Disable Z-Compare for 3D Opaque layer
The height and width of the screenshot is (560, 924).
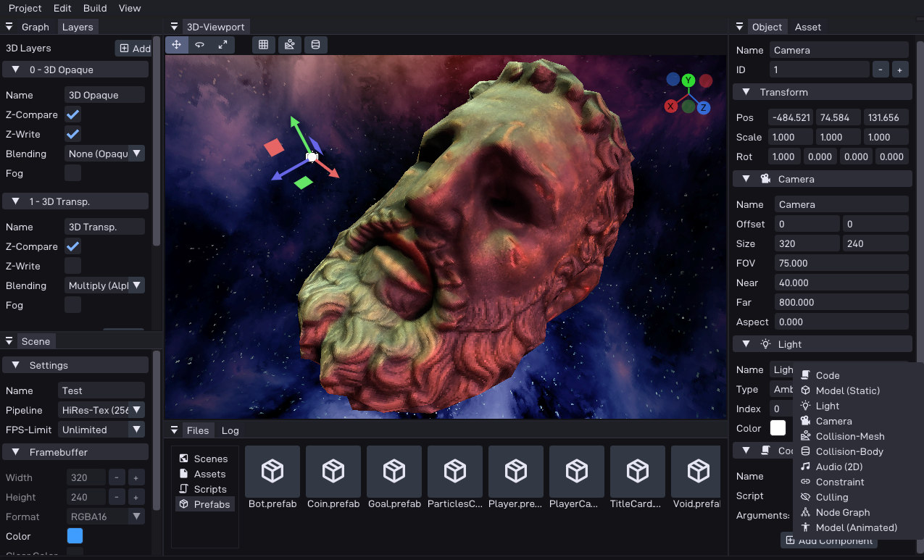pyautogui.click(x=72, y=114)
